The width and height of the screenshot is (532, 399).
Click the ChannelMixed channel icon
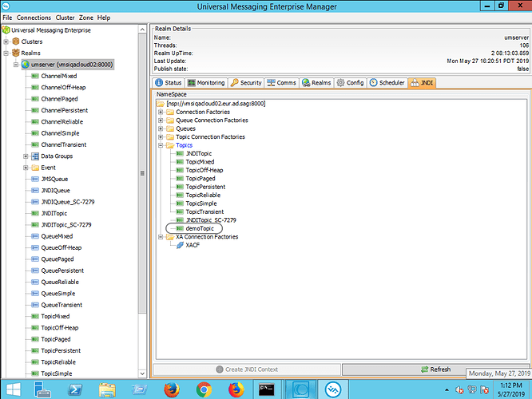pos(35,76)
